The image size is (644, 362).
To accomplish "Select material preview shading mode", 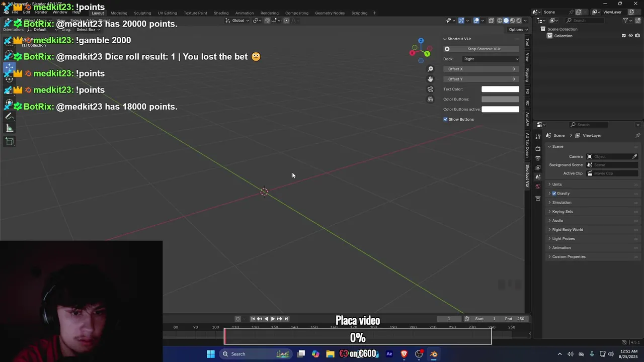I will [513, 21].
